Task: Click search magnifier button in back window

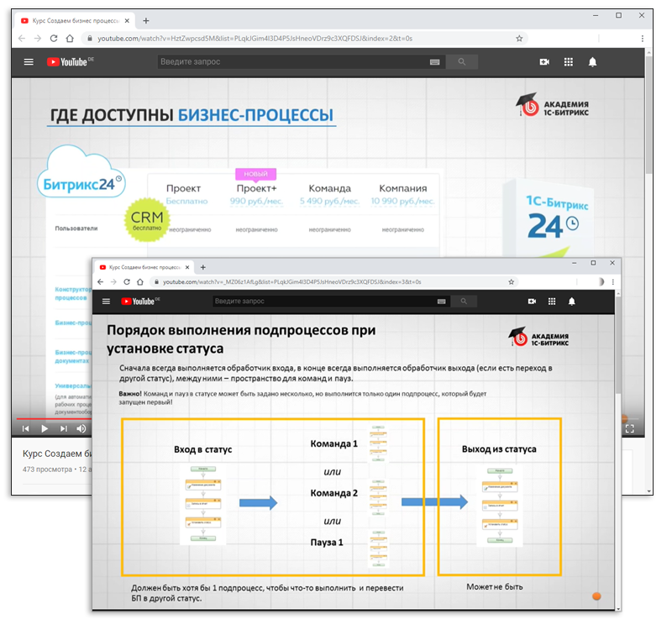Action: click(461, 62)
